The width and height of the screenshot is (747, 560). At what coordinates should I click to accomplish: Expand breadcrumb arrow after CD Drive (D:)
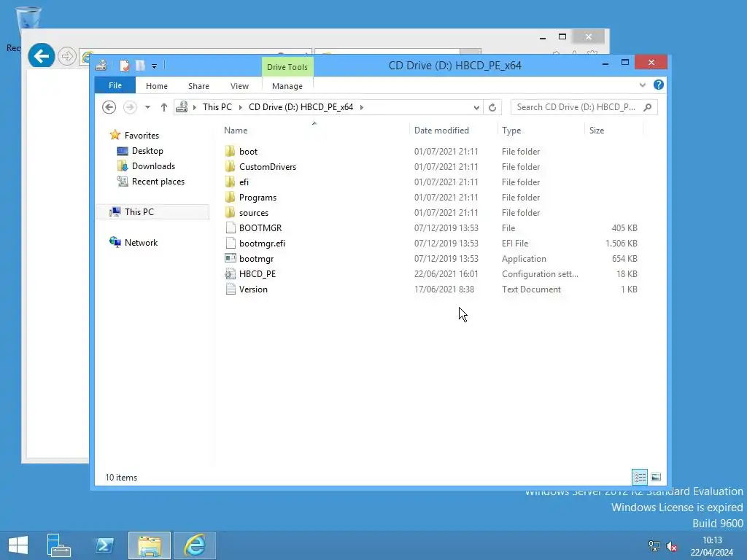(x=362, y=107)
